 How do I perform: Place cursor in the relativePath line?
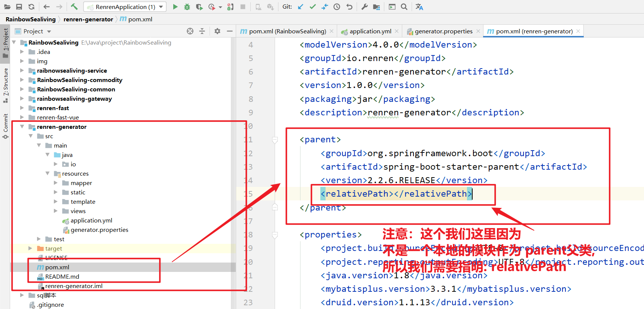click(396, 194)
